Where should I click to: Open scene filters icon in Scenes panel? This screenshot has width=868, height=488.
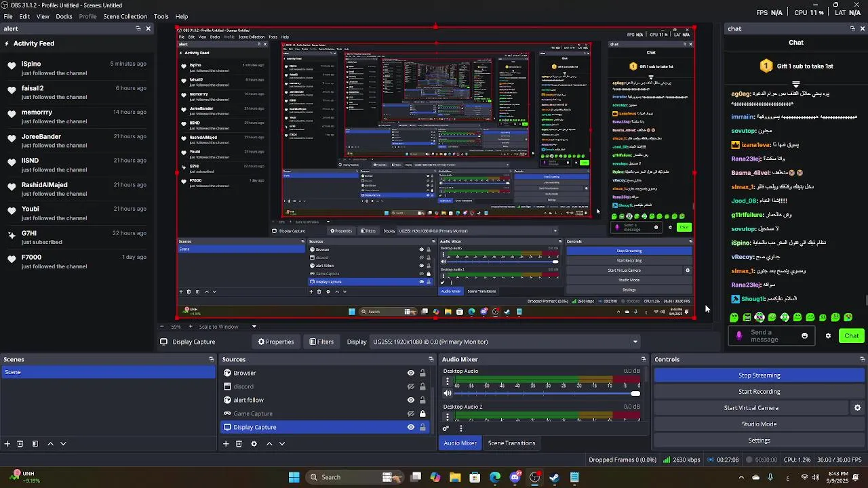coord(35,444)
